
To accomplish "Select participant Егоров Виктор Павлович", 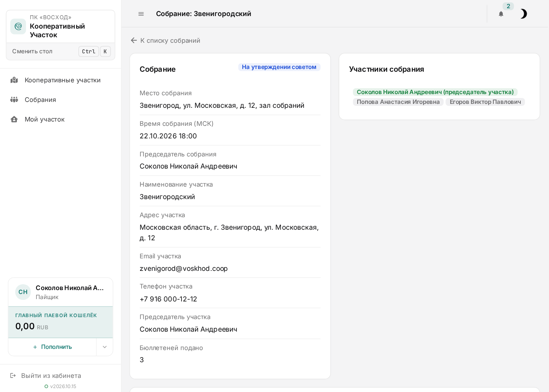I will click(x=485, y=102).
